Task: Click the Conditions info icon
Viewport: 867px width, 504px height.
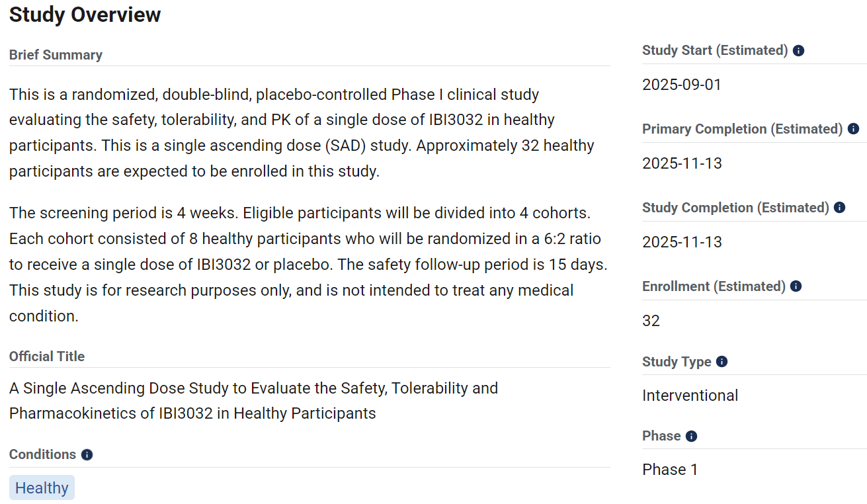Action: click(x=87, y=454)
